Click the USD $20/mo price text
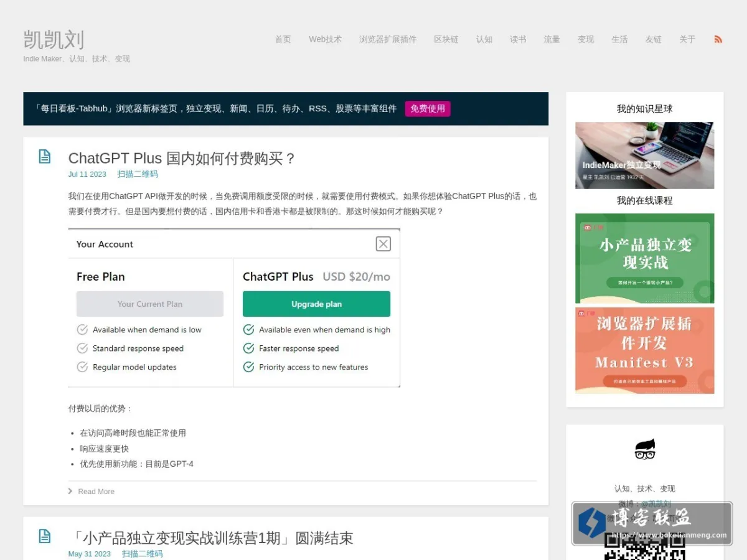 356,277
